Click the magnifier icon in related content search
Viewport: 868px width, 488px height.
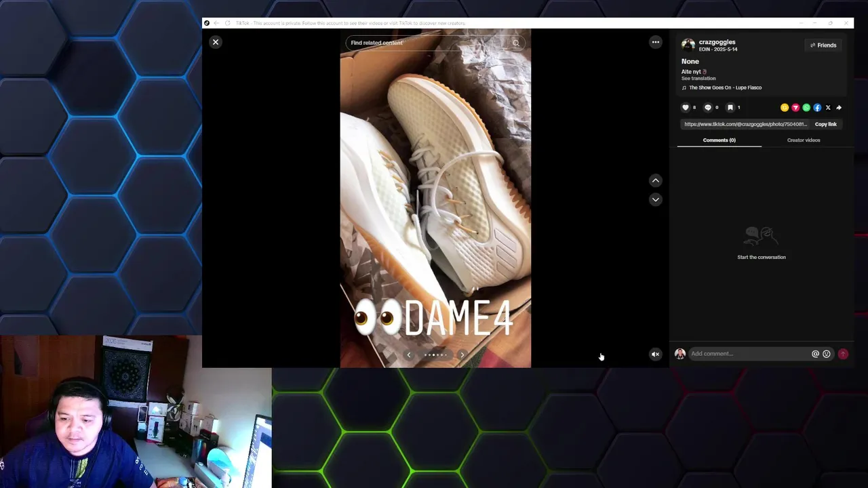pyautogui.click(x=516, y=43)
